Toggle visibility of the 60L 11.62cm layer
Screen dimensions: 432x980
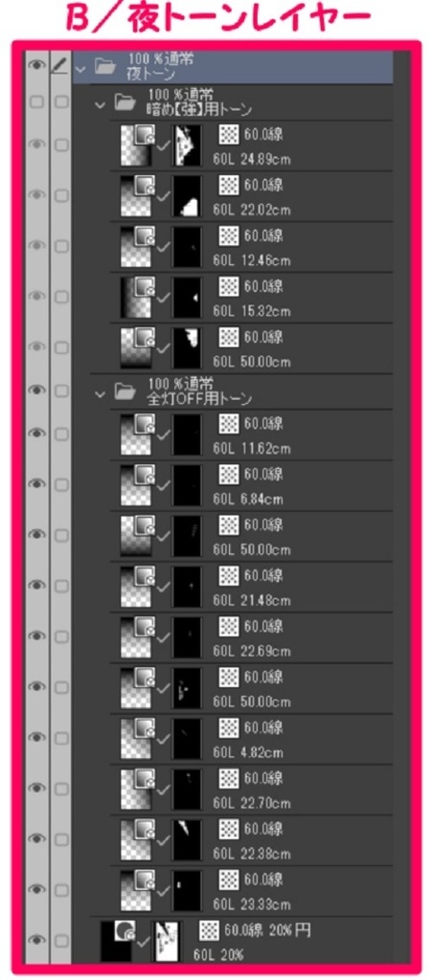click(38, 434)
